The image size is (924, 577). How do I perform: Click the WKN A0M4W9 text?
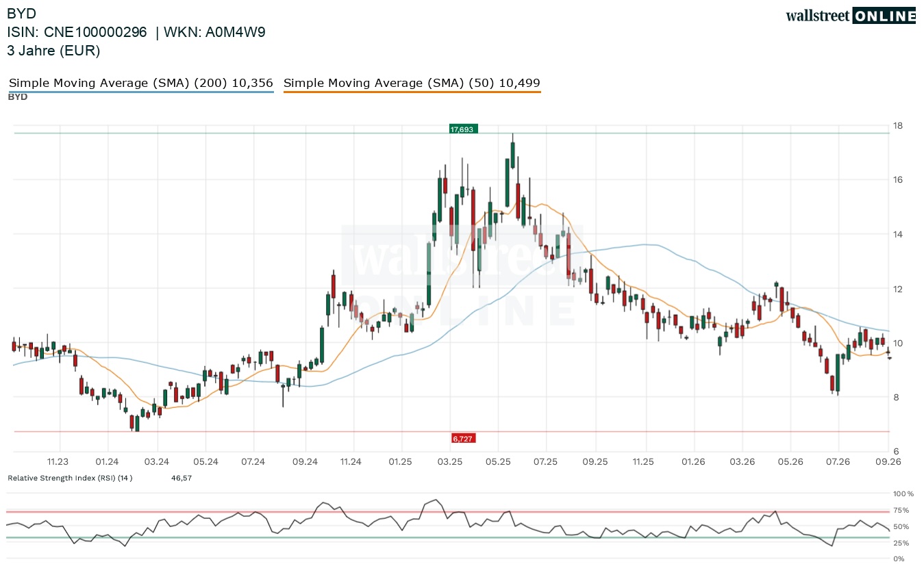214,32
